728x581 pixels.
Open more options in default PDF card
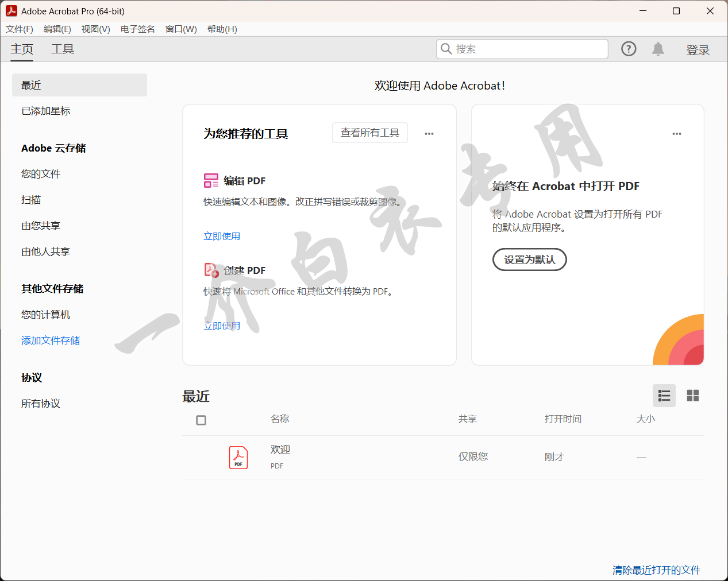tap(677, 134)
